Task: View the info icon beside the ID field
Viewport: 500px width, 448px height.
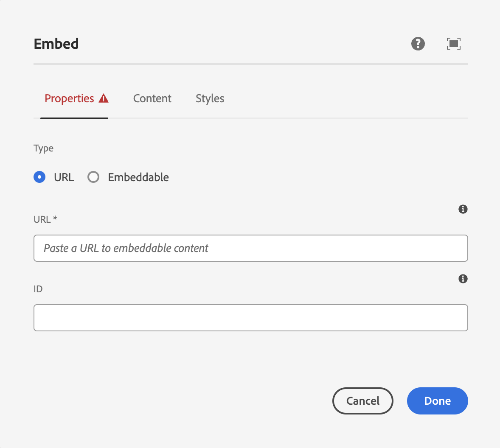Action: click(x=463, y=279)
